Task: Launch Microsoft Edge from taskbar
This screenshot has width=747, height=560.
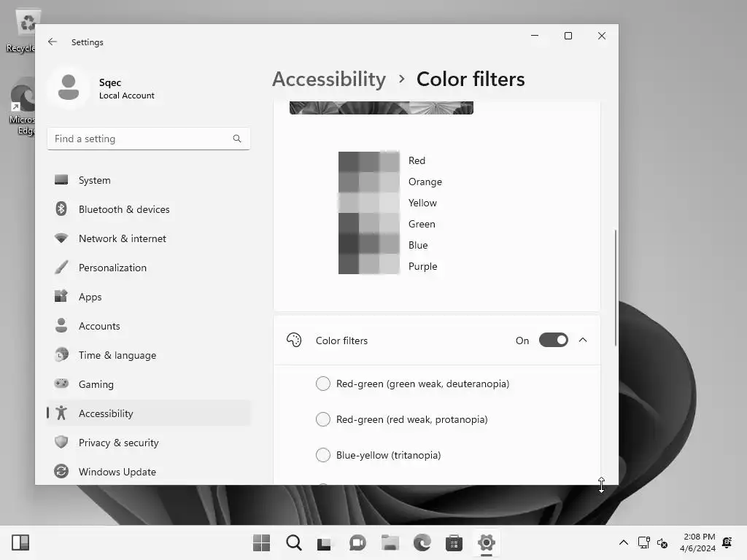Action: coord(422,542)
